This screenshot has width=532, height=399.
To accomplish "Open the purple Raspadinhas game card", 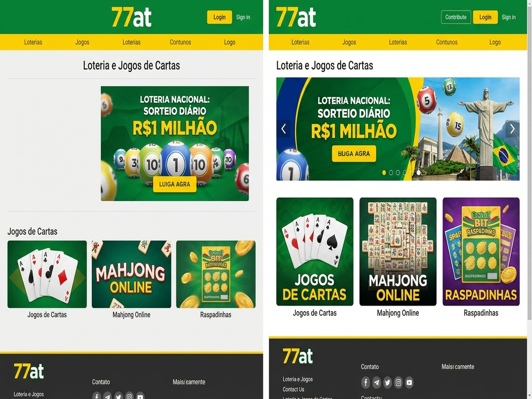I will [481, 251].
